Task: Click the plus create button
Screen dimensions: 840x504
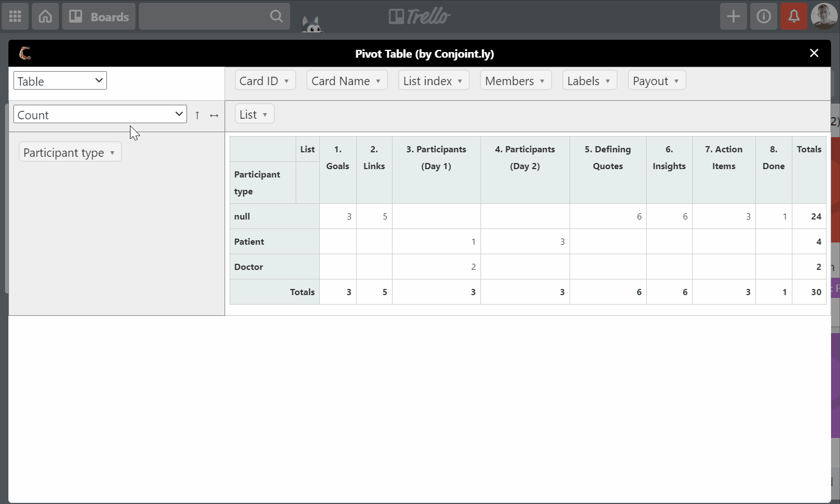Action: click(x=734, y=16)
